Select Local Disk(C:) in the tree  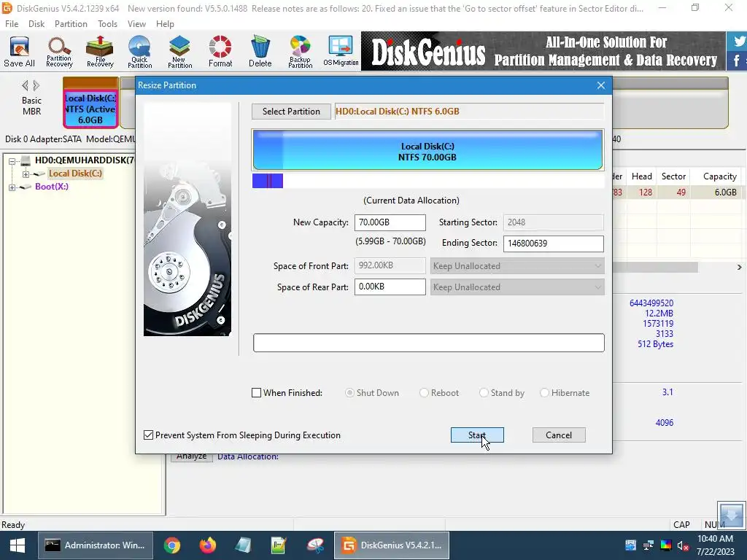[75, 174]
